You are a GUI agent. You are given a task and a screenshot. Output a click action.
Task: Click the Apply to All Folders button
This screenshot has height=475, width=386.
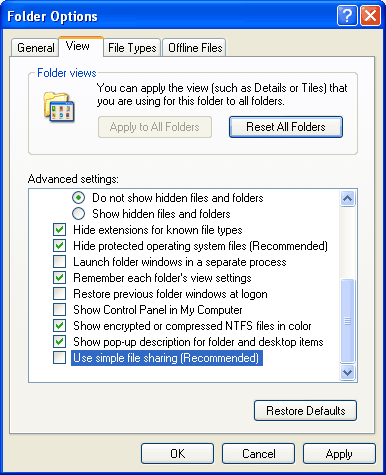point(155,127)
